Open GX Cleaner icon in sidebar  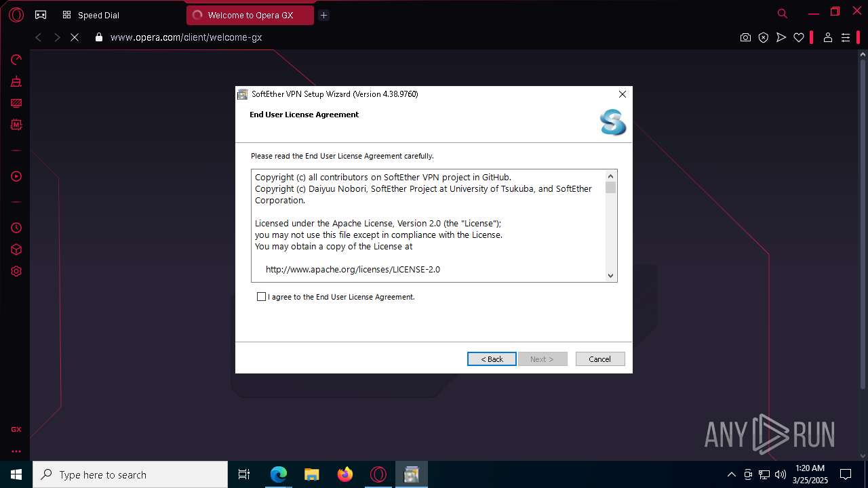point(16,82)
